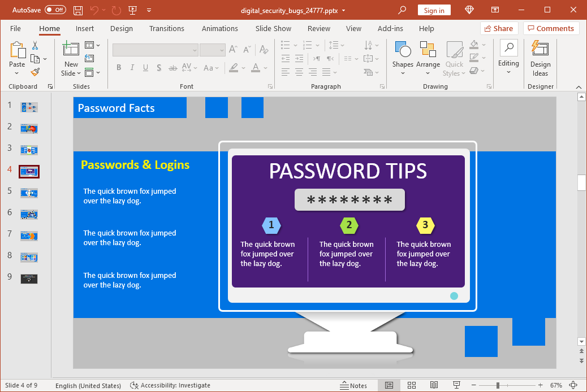This screenshot has height=392, width=587.
Task: Open Quick Styles dropdown
Action: (454, 58)
